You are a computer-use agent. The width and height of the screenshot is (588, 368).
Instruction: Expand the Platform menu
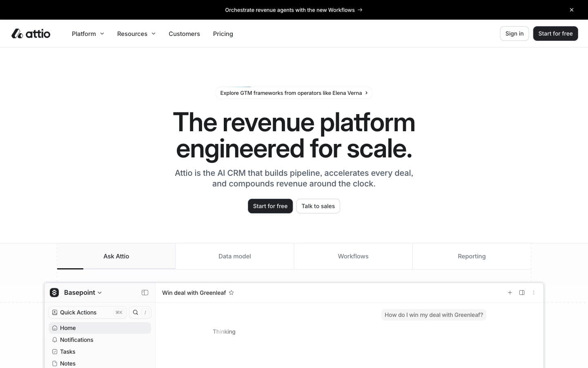pos(88,34)
